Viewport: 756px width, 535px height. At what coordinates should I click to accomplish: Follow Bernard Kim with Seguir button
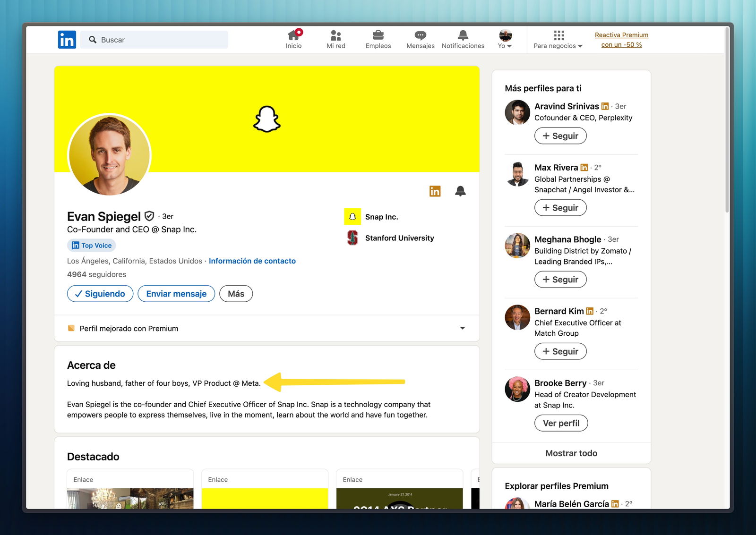[x=560, y=351]
